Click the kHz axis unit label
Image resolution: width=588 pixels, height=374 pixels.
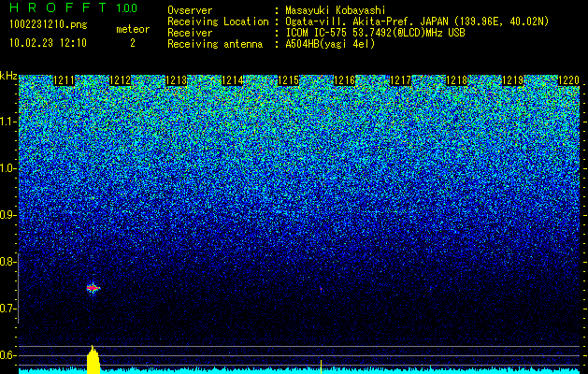[x=8, y=76]
